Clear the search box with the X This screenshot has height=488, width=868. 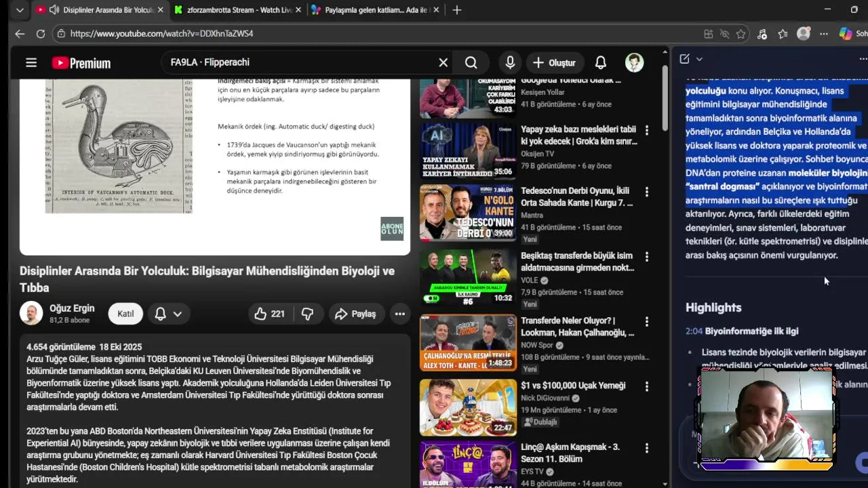(443, 63)
